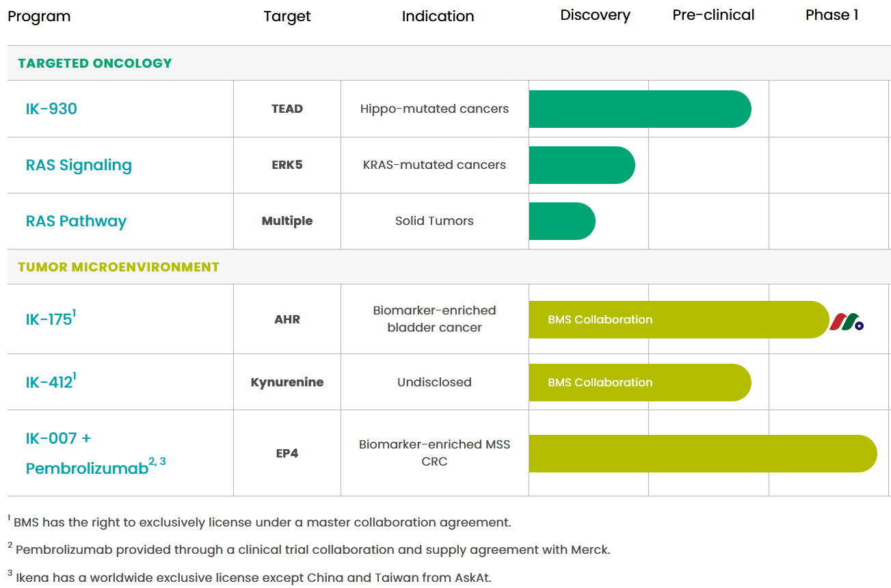Image resolution: width=891 pixels, height=588 pixels.
Task: Click the Discovery column header
Action: (595, 15)
